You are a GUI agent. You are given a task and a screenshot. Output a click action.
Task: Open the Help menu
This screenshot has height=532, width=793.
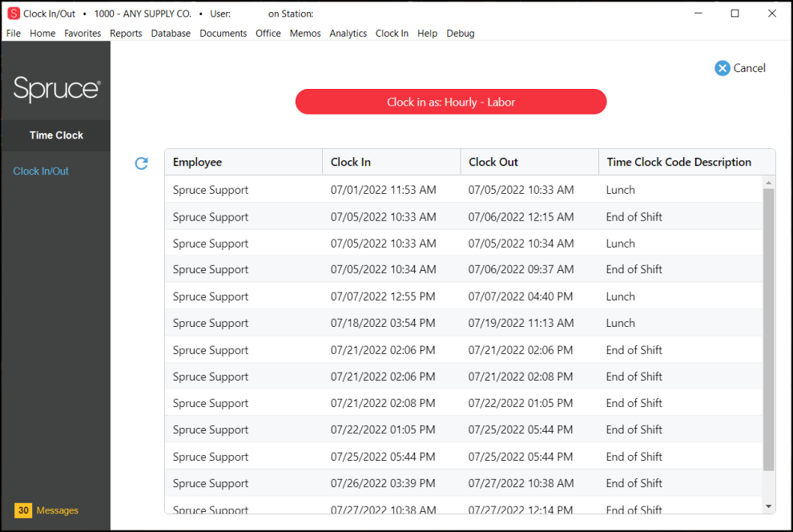tap(428, 34)
